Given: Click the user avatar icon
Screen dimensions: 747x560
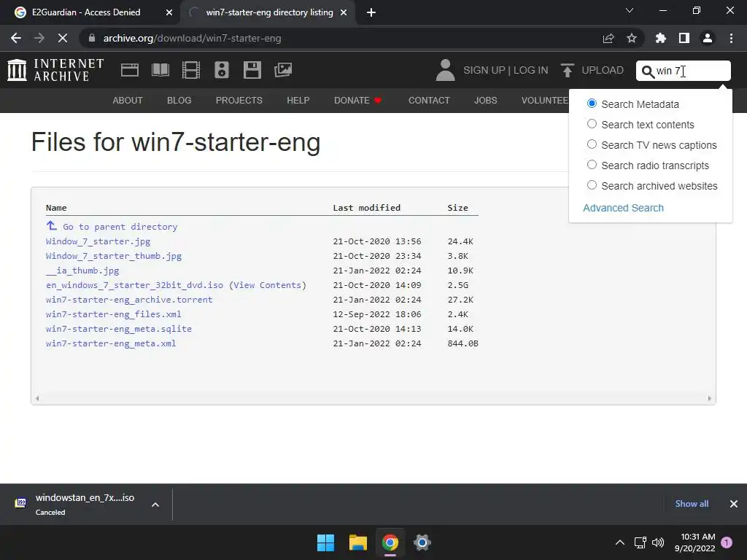Looking at the screenshot, I should click(x=446, y=70).
